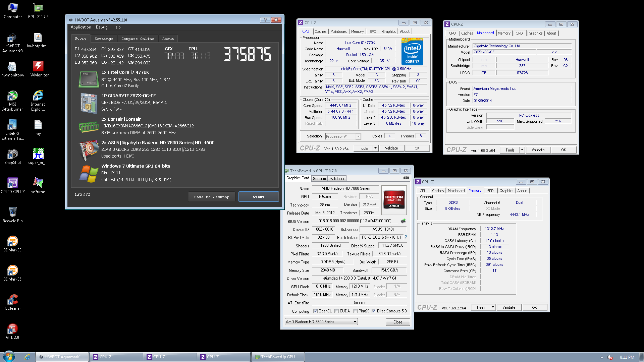Viewport: 644px width, 362px height.
Task: Switch to the Sensors tab in GPU-Z
Action: [x=319, y=179]
